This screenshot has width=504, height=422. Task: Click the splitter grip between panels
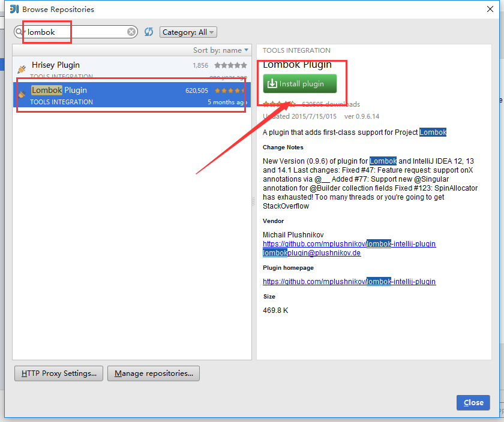(254, 201)
